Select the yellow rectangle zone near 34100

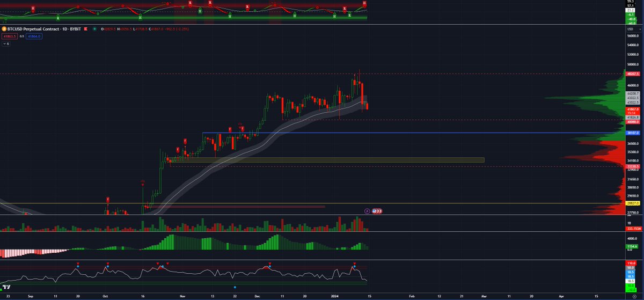[x=327, y=160]
